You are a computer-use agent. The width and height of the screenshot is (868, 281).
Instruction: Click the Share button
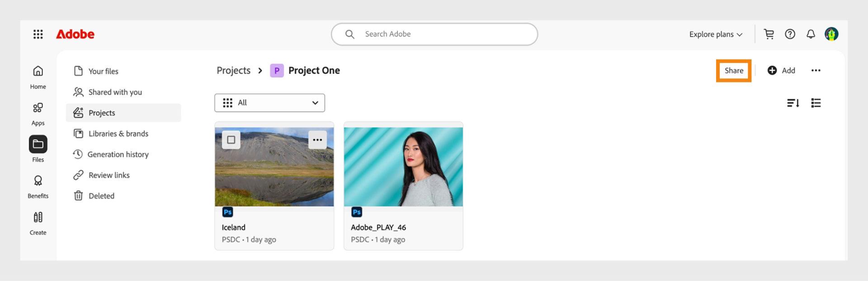[734, 71]
